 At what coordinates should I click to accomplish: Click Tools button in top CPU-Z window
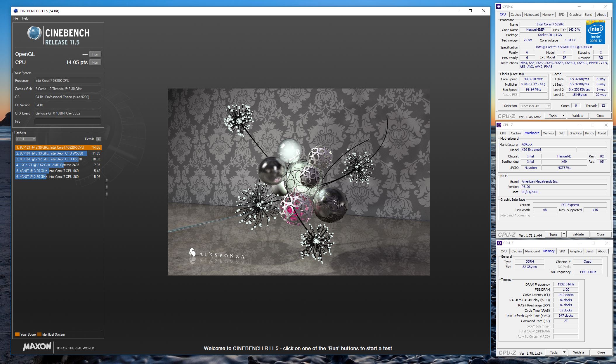coord(553,116)
